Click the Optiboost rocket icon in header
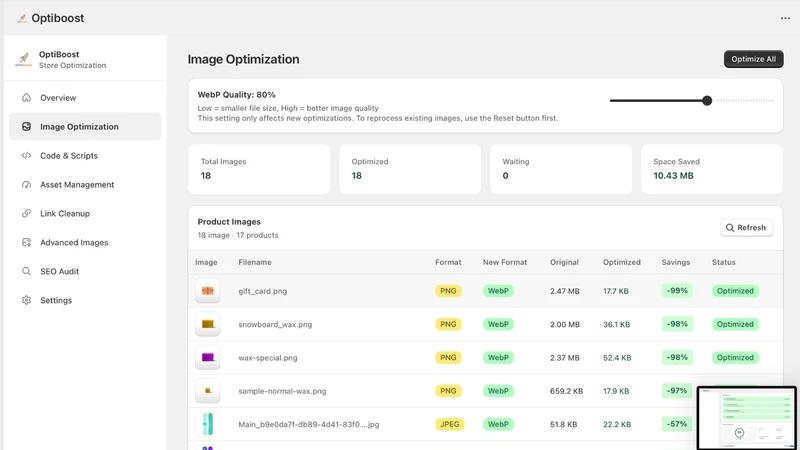Screen dimensions: 800x450 pyautogui.click(x=22, y=18)
